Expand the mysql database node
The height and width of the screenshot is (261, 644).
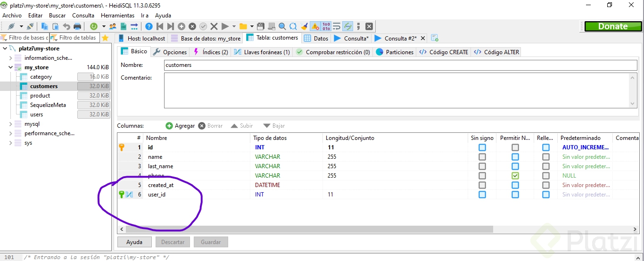tap(11, 124)
